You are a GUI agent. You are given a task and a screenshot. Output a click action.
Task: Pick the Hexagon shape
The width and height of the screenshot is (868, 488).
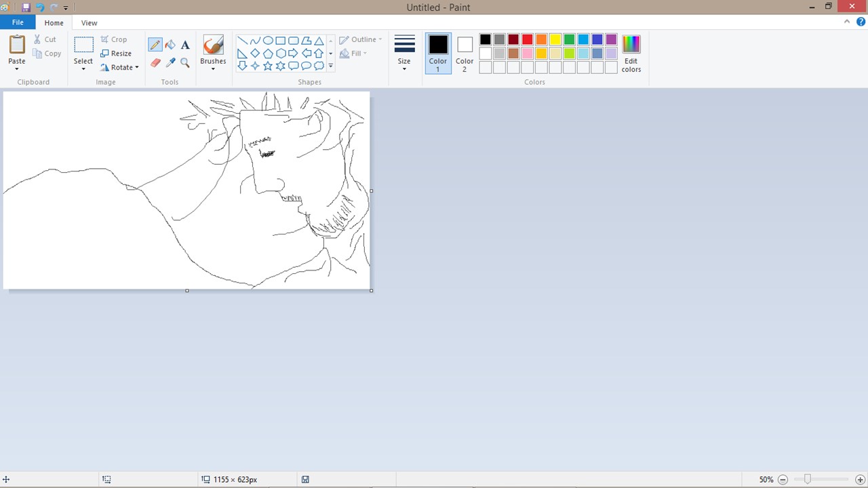281,54
